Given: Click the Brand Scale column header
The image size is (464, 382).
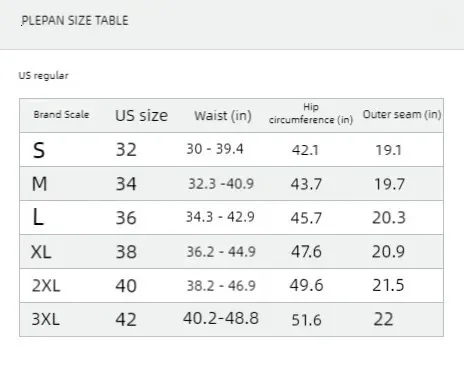Looking at the screenshot, I should coord(61,115).
